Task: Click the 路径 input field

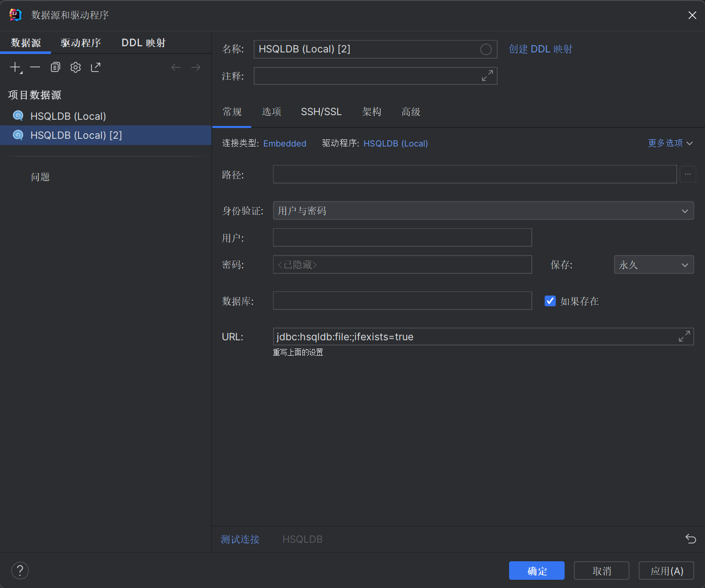Action: 475,174
